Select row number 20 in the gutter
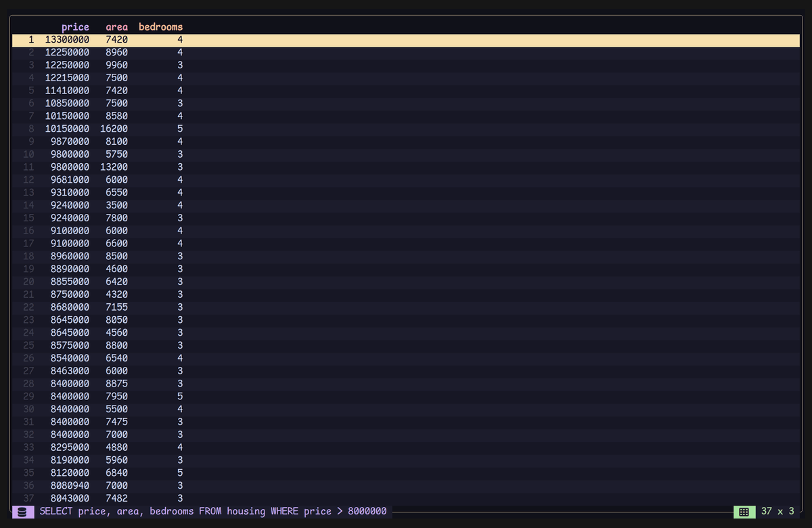The height and width of the screenshot is (528, 812). [x=28, y=282]
